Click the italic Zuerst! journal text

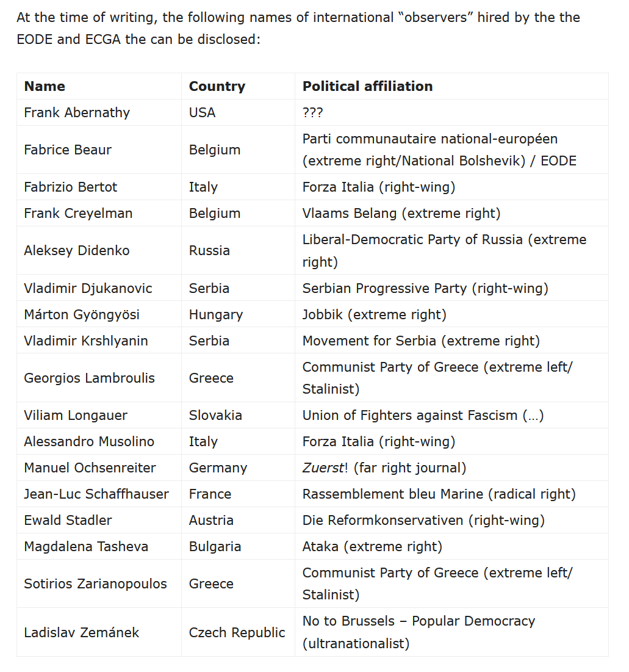pos(325,468)
